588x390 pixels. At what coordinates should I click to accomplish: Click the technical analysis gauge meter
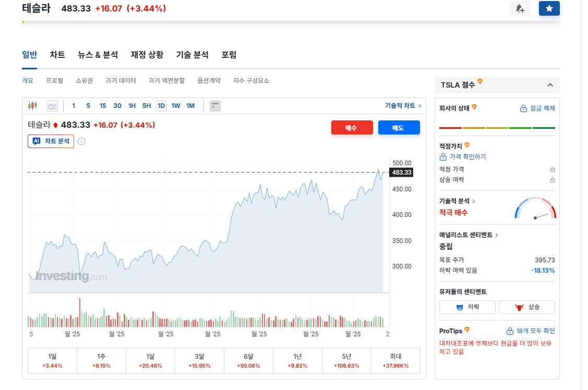(535, 209)
